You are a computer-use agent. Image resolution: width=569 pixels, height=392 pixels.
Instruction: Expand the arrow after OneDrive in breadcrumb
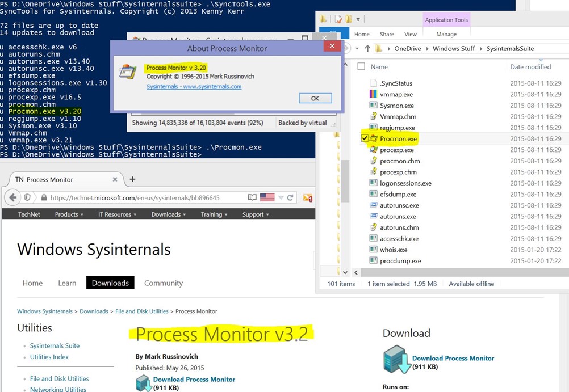tap(427, 49)
